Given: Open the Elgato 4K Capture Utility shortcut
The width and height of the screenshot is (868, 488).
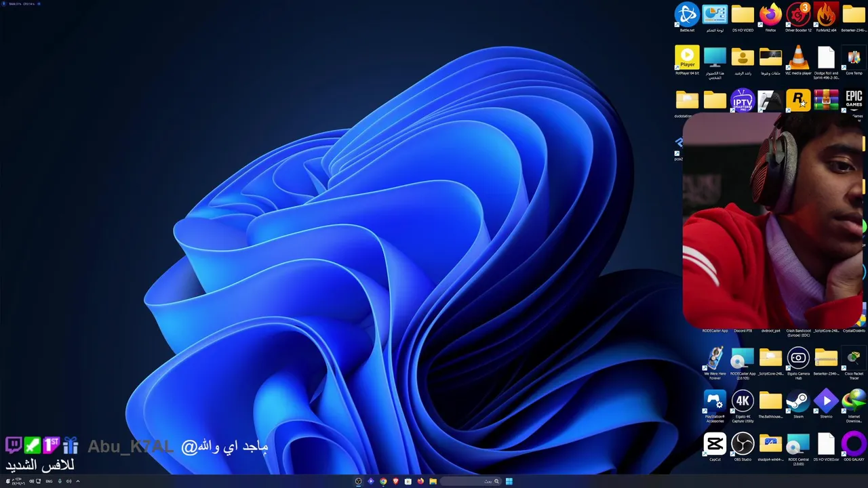Looking at the screenshot, I should (x=743, y=407).
